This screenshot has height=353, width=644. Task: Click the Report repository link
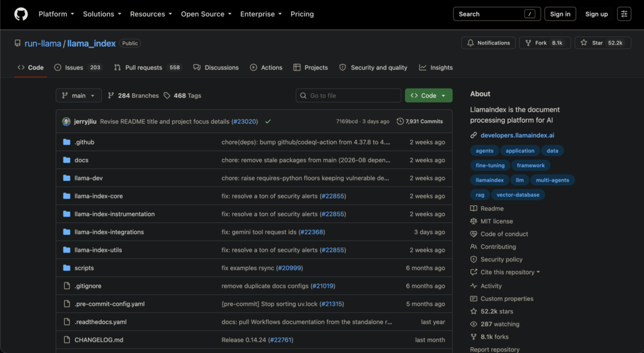click(494, 349)
